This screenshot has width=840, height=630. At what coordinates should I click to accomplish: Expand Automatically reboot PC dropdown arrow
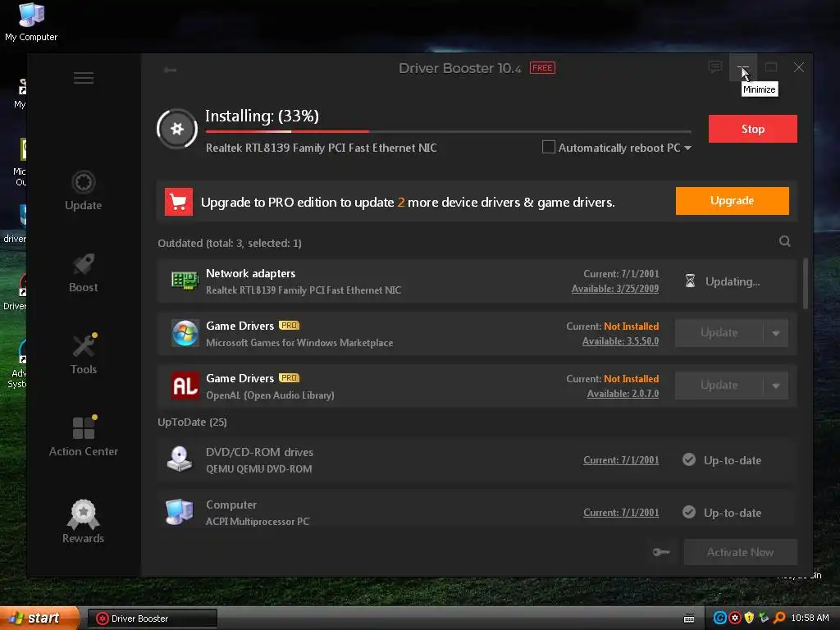tap(688, 148)
